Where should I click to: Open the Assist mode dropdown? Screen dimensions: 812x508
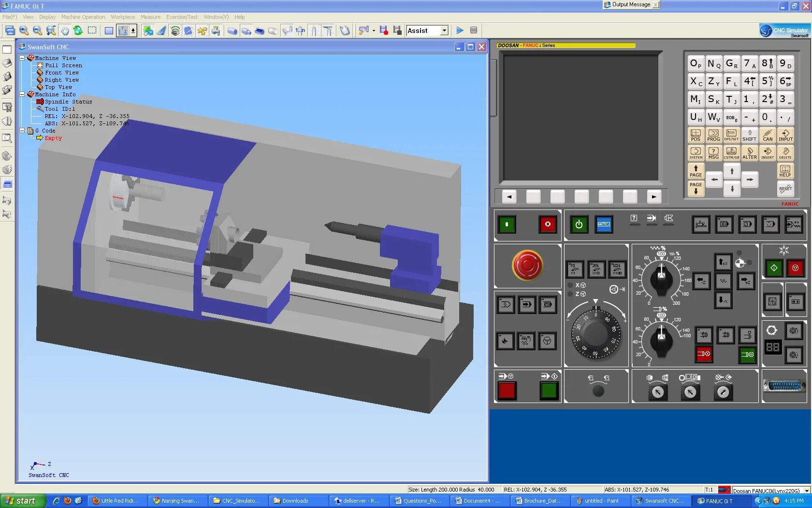coord(444,30)
